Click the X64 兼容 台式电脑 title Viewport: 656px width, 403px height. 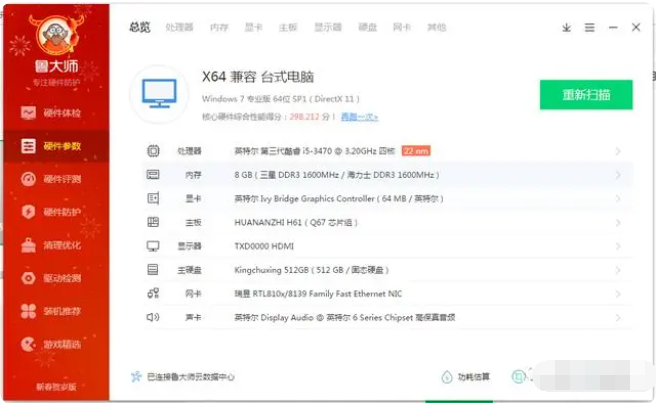click(x=258, y=77)
